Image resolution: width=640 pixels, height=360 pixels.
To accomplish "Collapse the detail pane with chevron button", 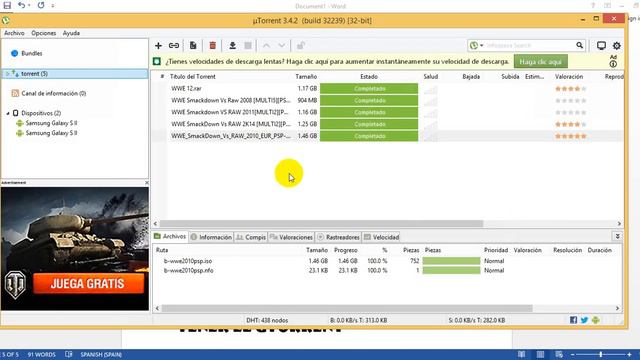I will pos(617,236).
